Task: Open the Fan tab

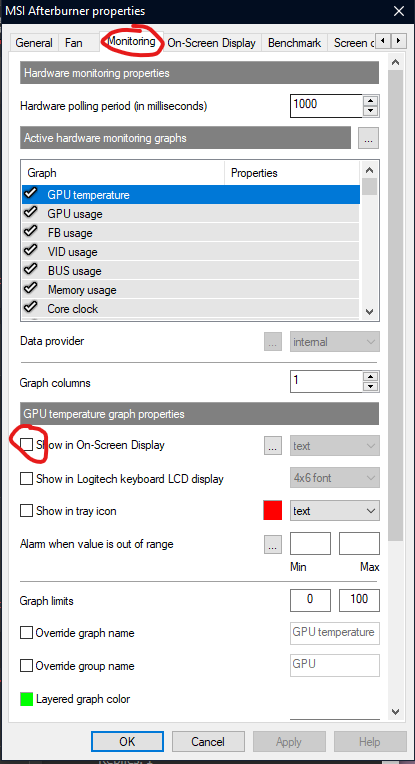Action: (74, 42)
